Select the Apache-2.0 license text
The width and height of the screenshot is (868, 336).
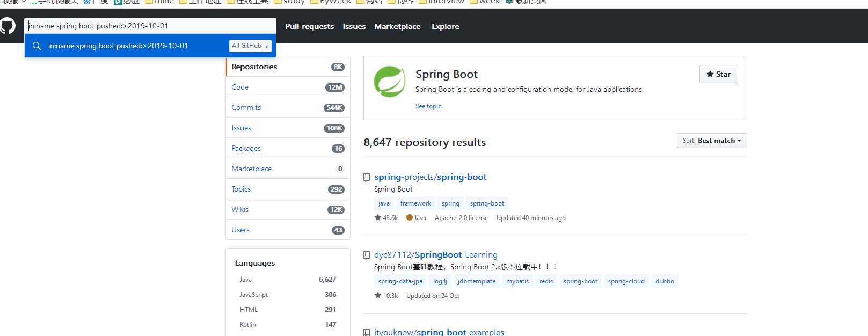461,218
